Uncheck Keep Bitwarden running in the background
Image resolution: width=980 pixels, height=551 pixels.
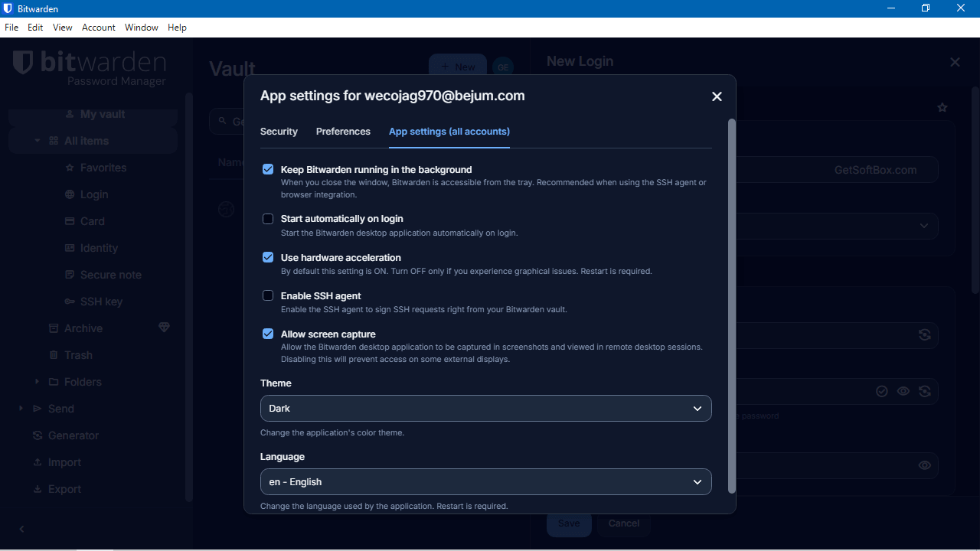coord(268,169)
